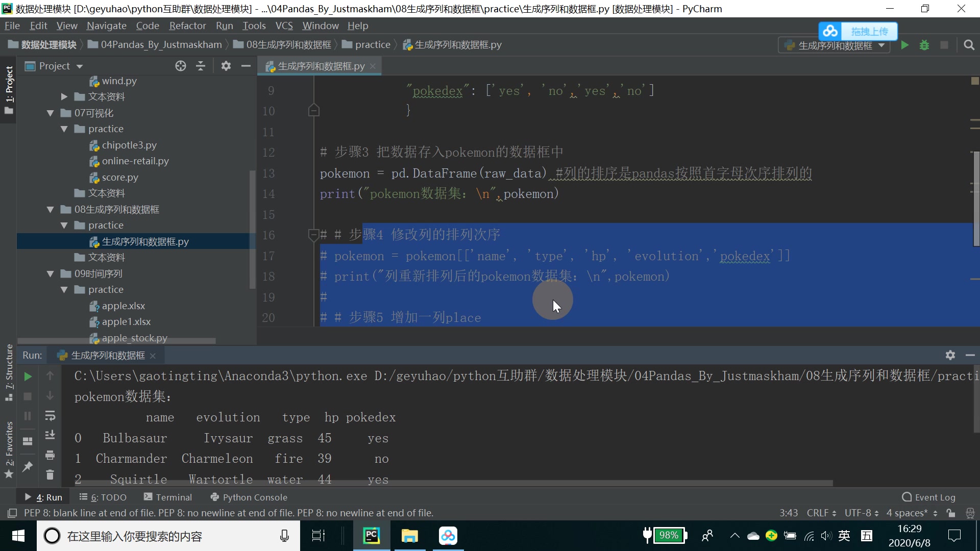Click the print icon in Run panel
980x551 pixels.
(x=50, y=455)
